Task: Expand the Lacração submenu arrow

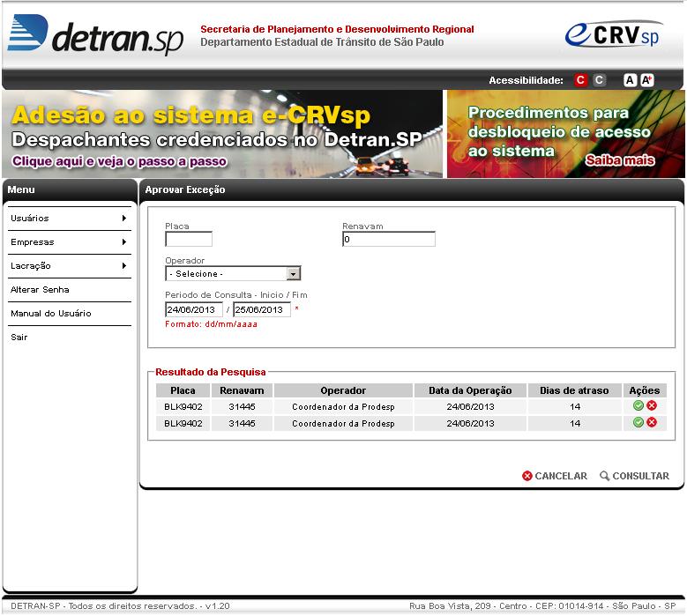Action: 124,265
